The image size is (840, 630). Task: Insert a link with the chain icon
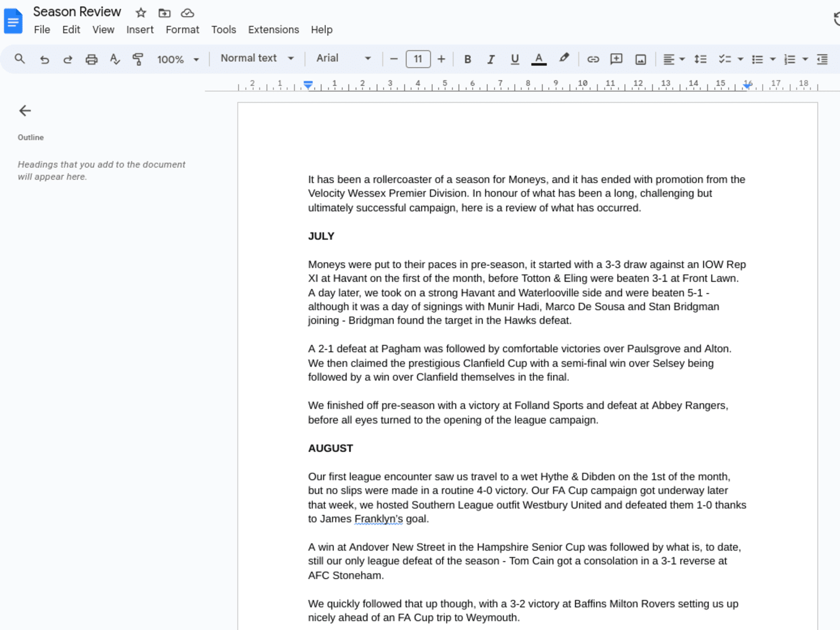tap(593, 59)
